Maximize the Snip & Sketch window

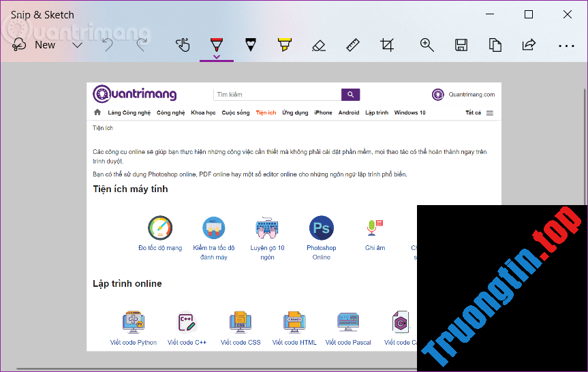click(529, 14)
